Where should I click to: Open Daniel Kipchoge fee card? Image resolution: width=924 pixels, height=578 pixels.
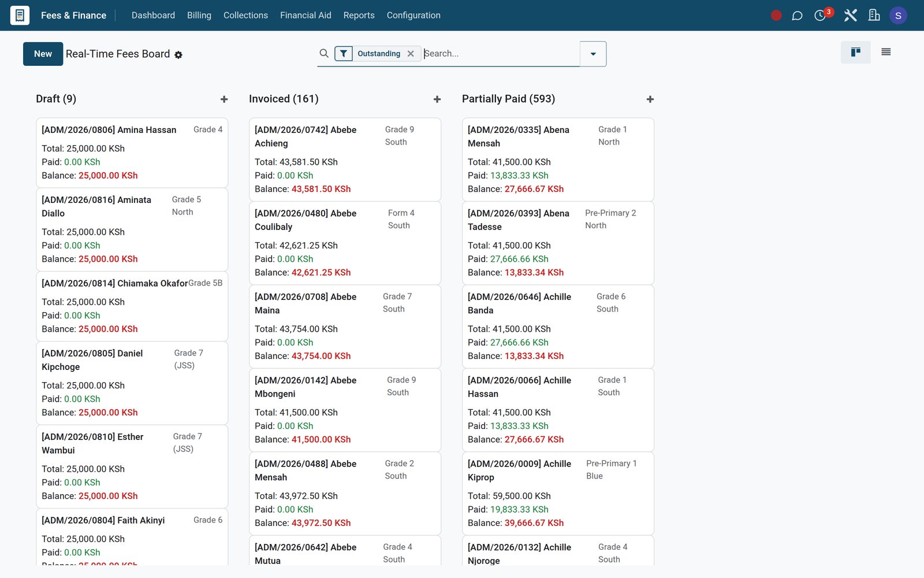pyautogui.click(x=132, y=383)
